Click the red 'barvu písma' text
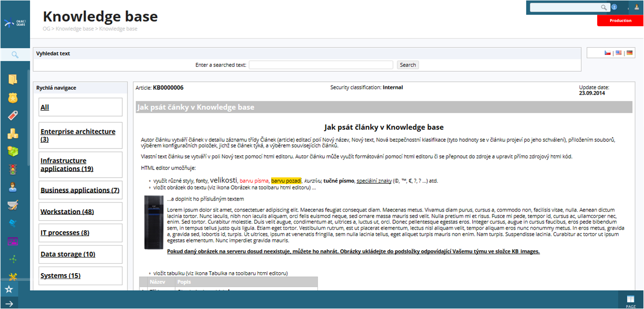The height and width of the screenshot is (309, 644). click(x=254, y=181)
